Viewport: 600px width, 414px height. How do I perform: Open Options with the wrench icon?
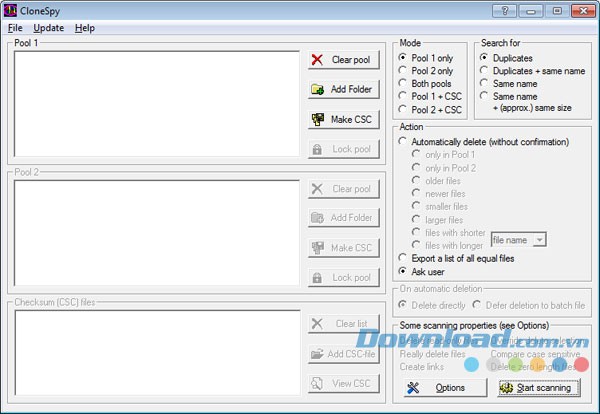[x=439, y=387]
